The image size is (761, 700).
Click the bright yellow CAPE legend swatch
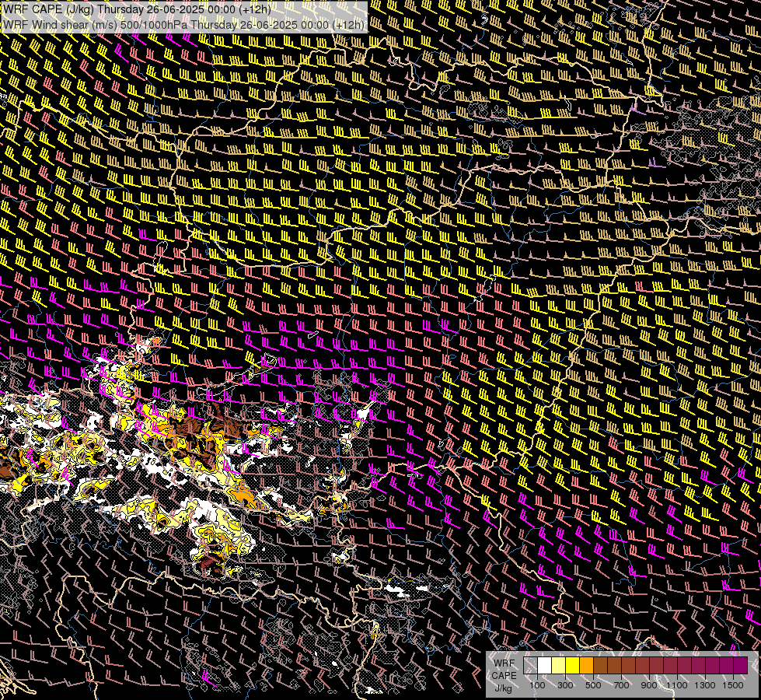[x=573, y=666]
